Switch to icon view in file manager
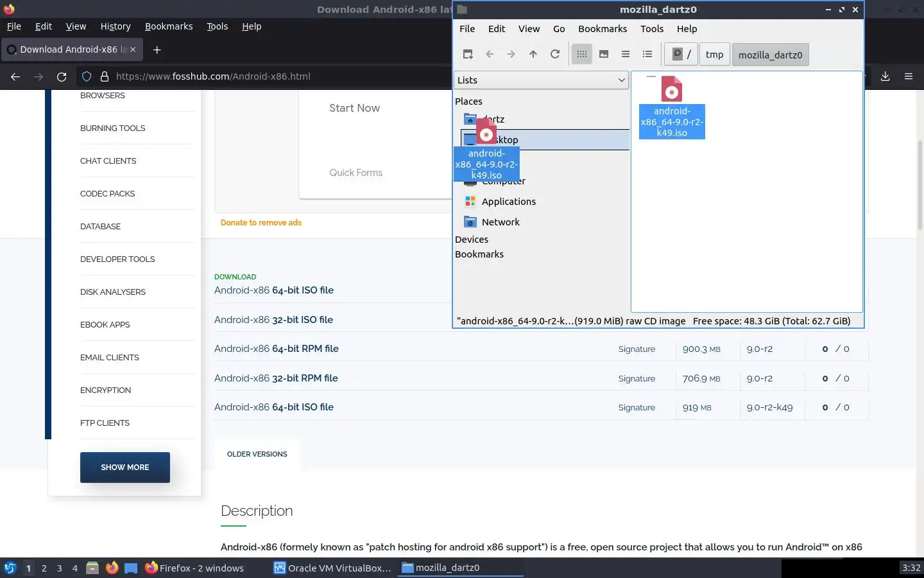The width and height of the screenshot is (924, 578). [582, 55]
